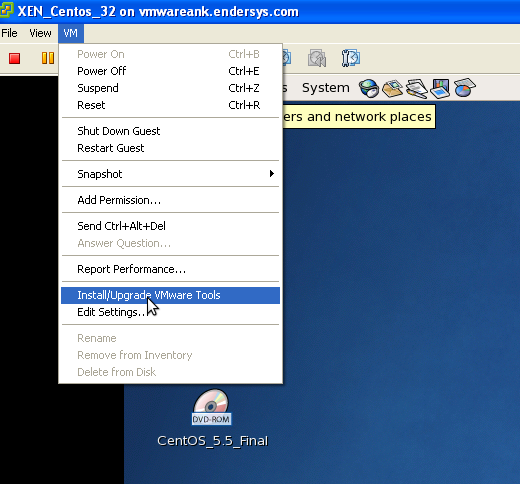
Task: Click the red Power Off toolbar icon
Action: point(14,58)
